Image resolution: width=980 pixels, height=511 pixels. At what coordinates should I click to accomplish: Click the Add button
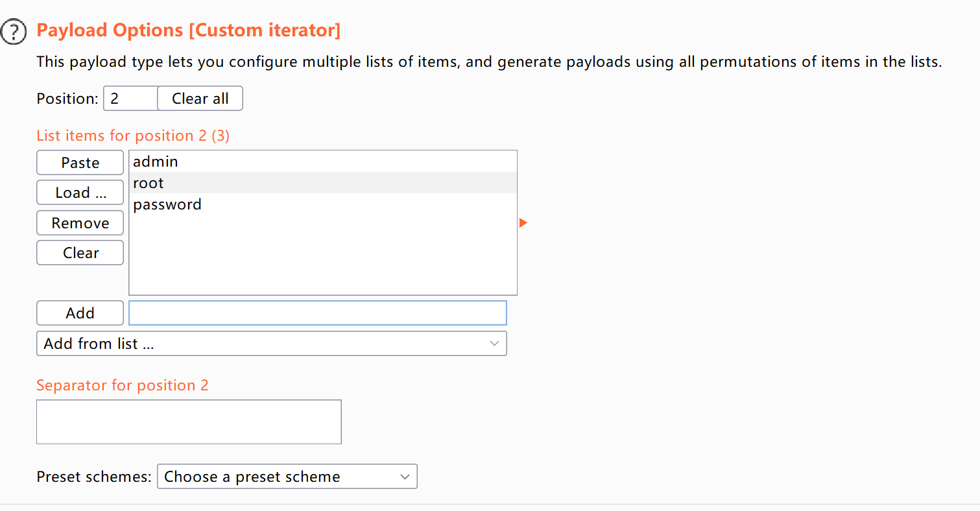coord(80,313)
